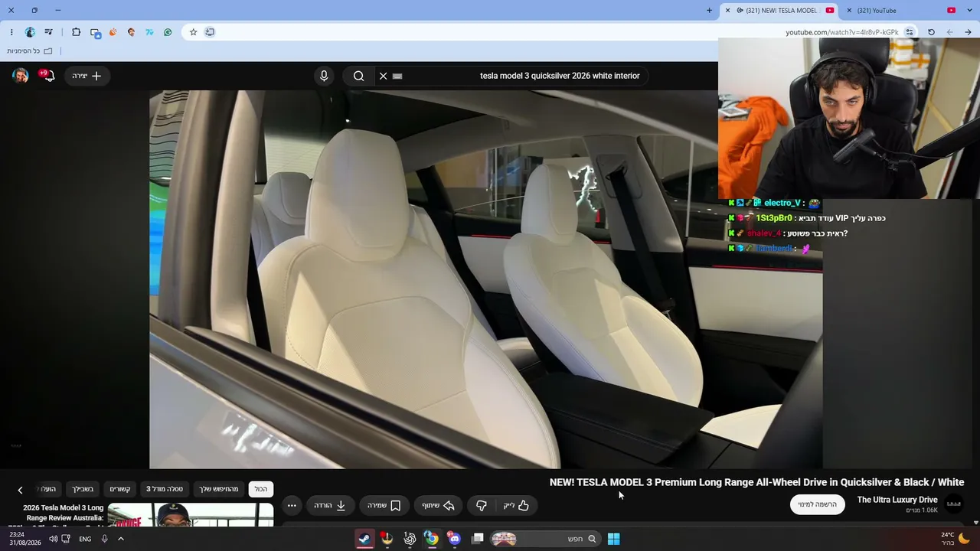Switch the ENG input language
This screenshot has width=980, height=551.
[x=85, y=539]
